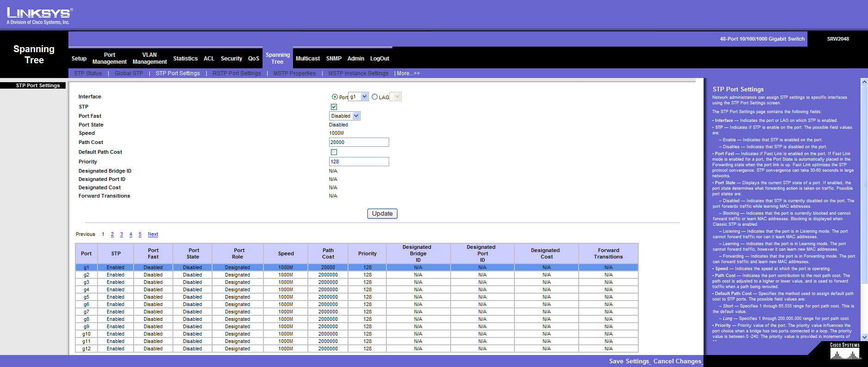Open the More...>> submenu link

(x=408, y=73)
